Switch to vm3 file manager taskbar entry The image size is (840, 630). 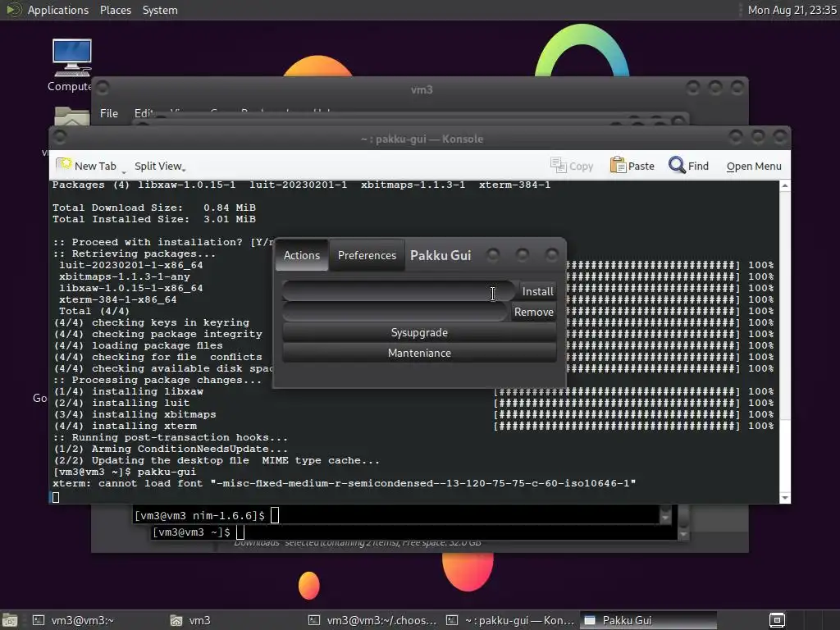click(191, 620)
